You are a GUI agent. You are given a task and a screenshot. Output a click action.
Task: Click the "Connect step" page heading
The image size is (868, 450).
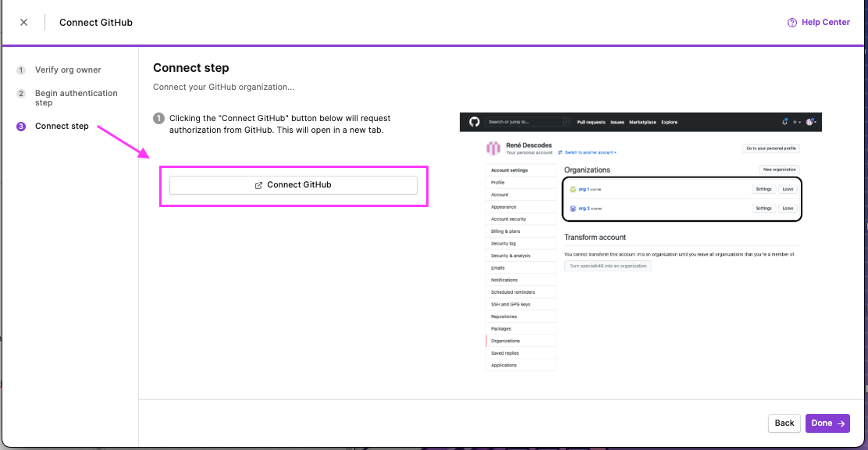[x=191, y=68]
